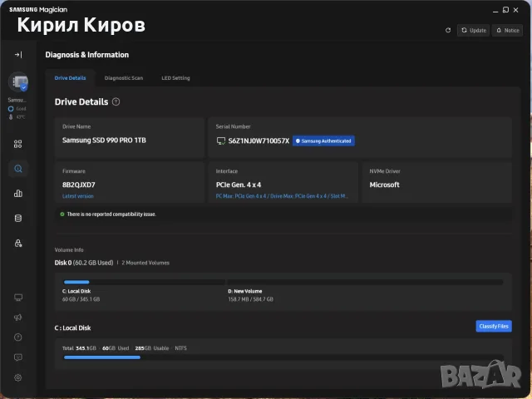Click the Disk 0 (60.2 GB Used) label
The image size is (532, 399).
[x=84, y=263]
